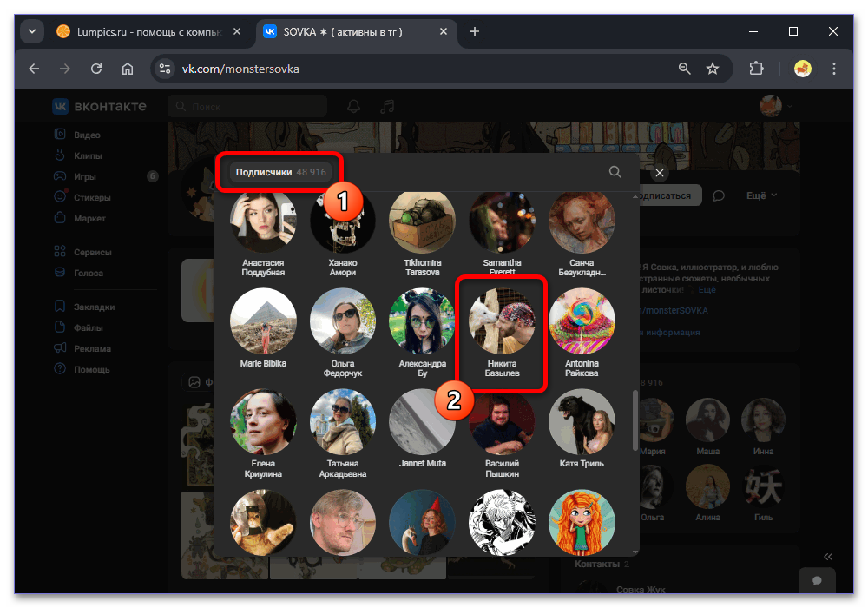The height and width of the screenshot is (608, 868).
Task: Open Ханако Амори's profile
Action: pos(343,233)
